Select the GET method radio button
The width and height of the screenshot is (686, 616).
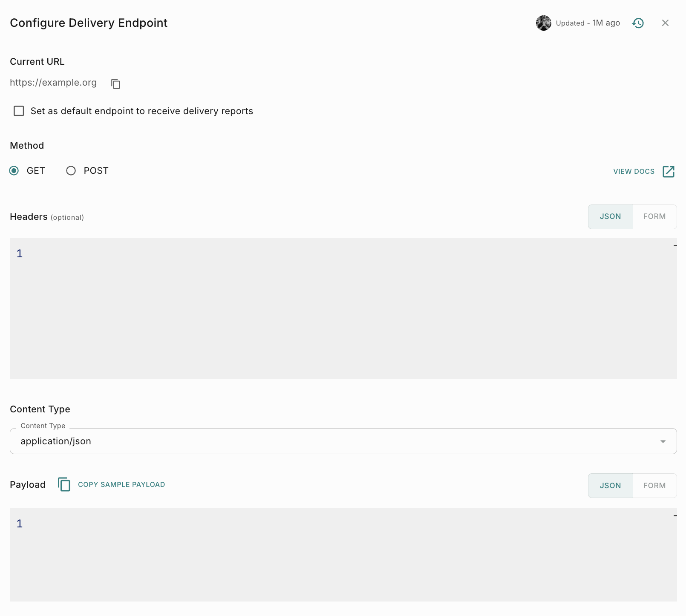click(14, 171)
